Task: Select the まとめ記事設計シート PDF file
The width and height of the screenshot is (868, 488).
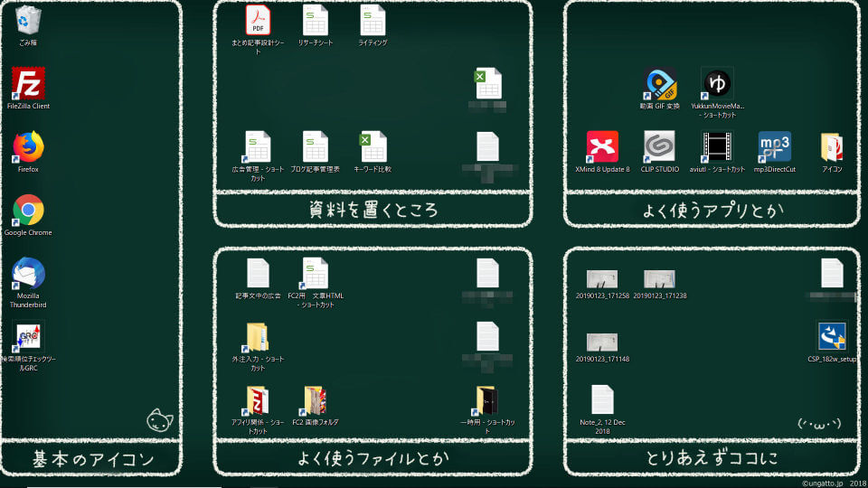Action: (x=258, y=20)
